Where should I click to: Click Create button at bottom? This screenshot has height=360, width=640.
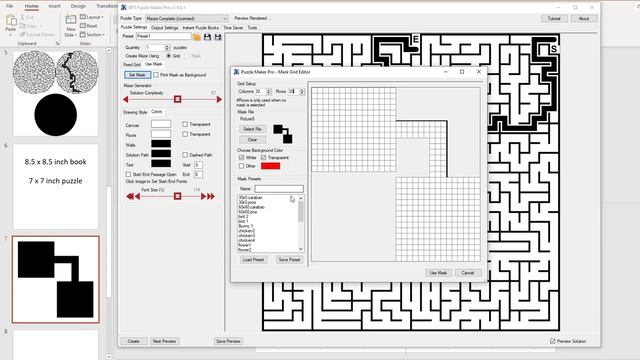coord(133,341)
